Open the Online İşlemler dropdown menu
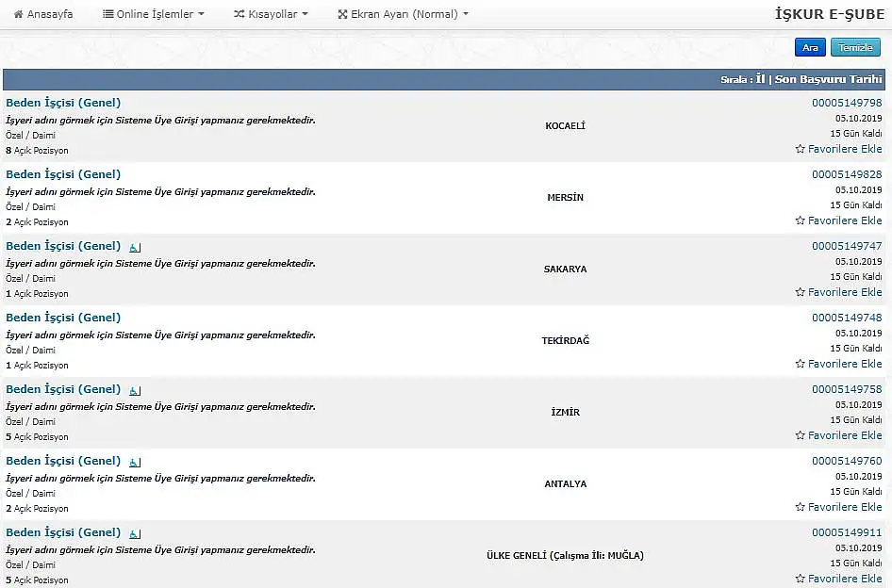The width and height of the screenshot is (892, 588). 153,14
